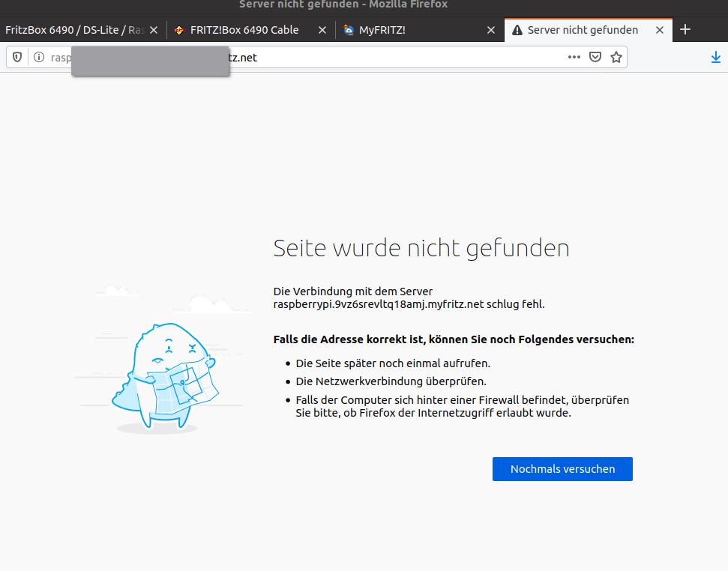The image size is (728, 571).
Task: Click the Nochmals versuchen button
Action: tap(562, 468)
